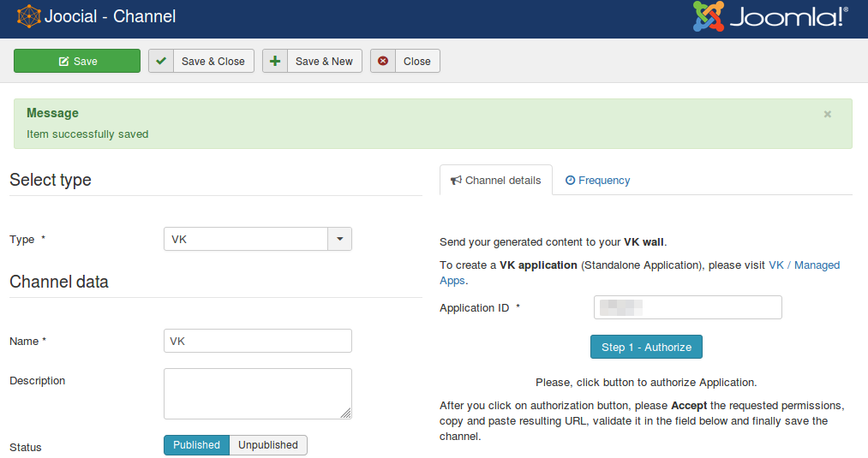Click the green Save button
Screen dimensions: 868x458
coord(77,61)
